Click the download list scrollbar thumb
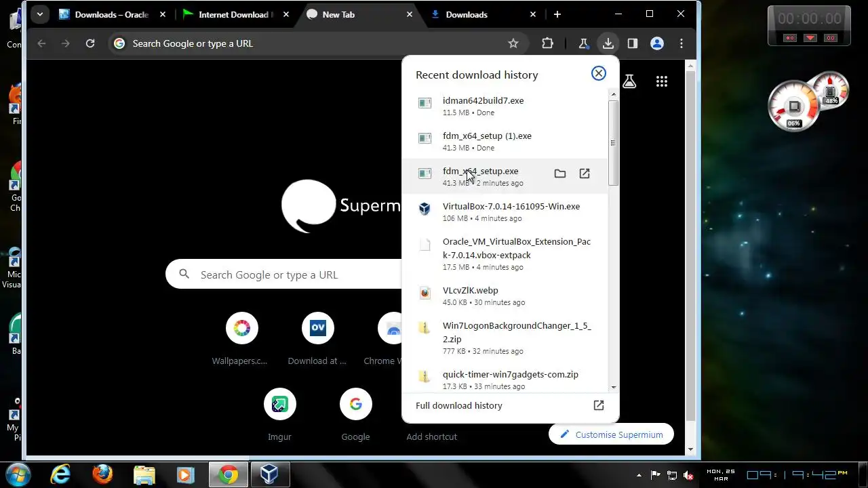868x488 pixels. click(x=613, y=142)
